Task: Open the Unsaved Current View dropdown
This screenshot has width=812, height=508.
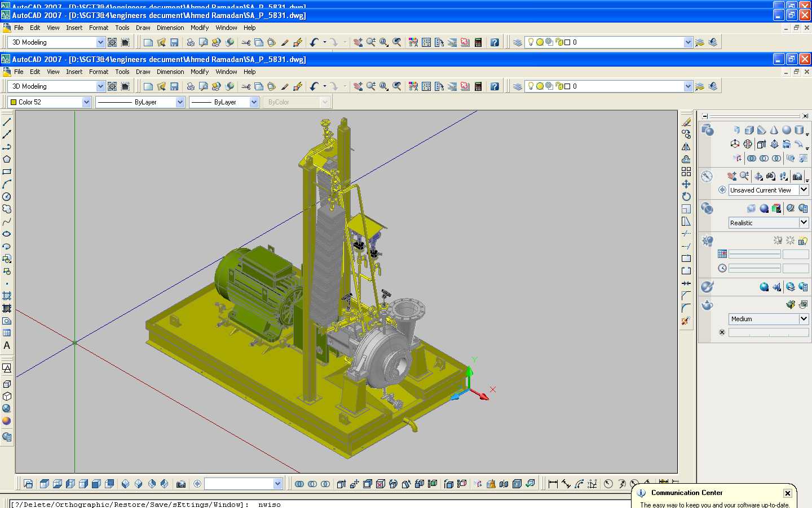Action: click(804, 190)
